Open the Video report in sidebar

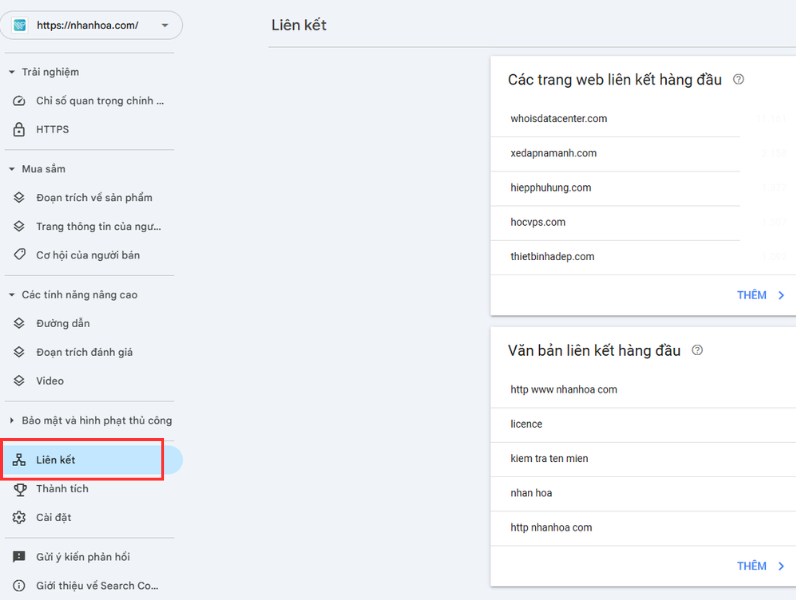49,381
